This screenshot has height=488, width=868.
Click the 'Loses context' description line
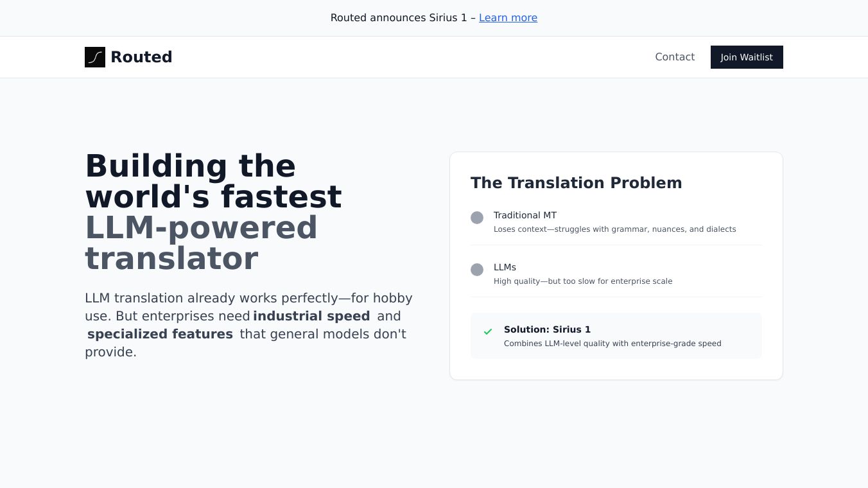614,229
